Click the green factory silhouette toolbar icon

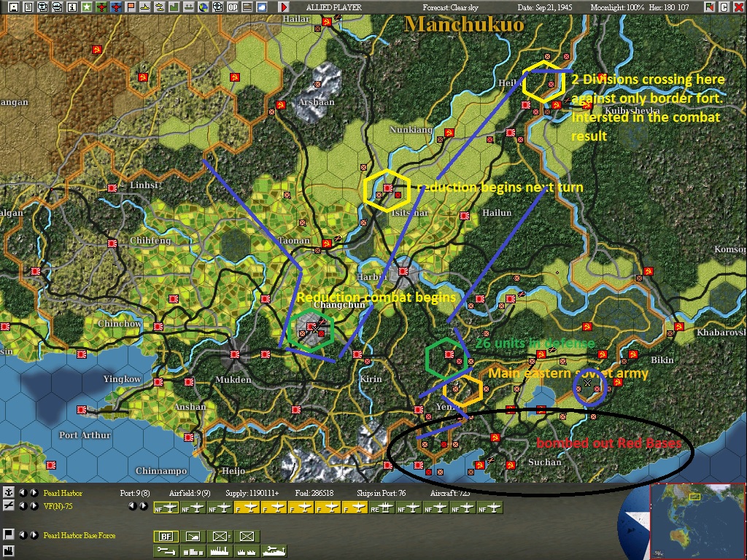coord(174,7)
